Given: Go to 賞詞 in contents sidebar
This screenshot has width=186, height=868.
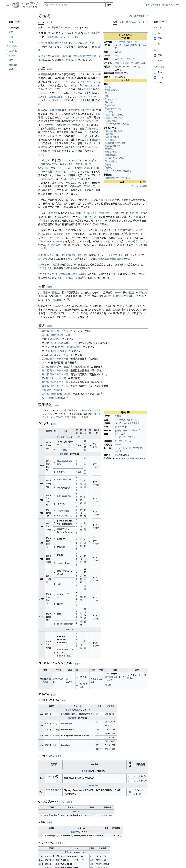Looking at the screenshot, I should pyautogui.click(x=11, y=41).
